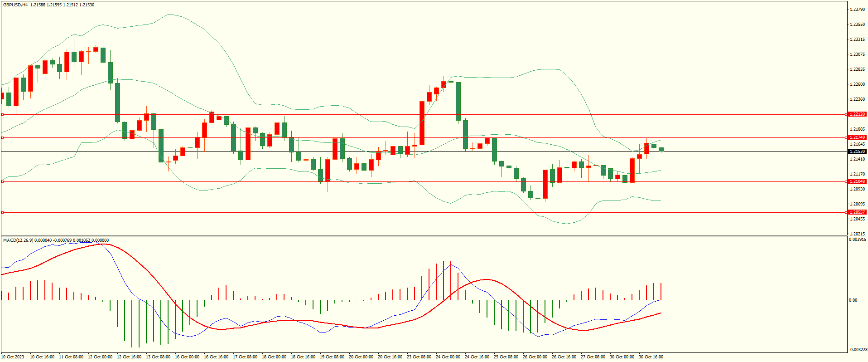868x362 pixels.
Task: Click the -0.003228 MACD scale value
Action: click(857, 350)
